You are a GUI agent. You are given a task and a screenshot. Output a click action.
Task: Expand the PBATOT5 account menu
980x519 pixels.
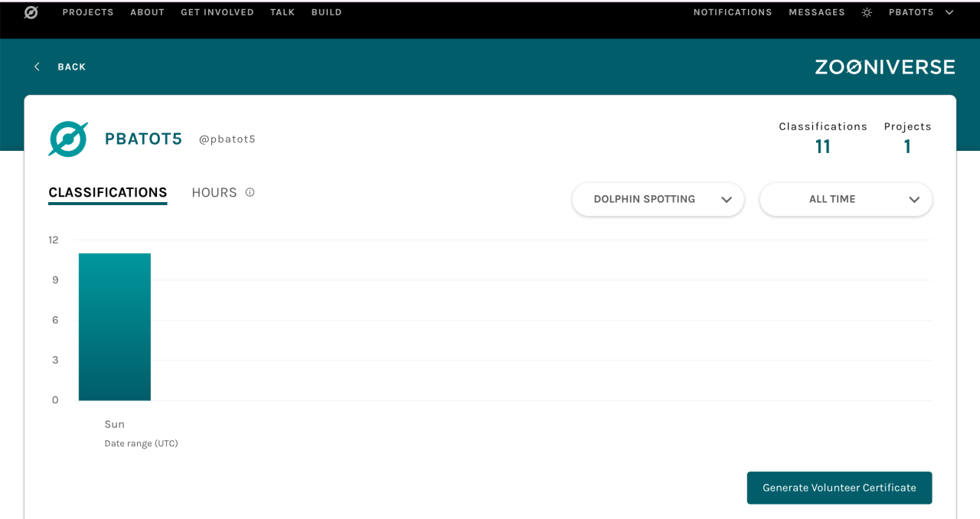click(x=921, y=12)
